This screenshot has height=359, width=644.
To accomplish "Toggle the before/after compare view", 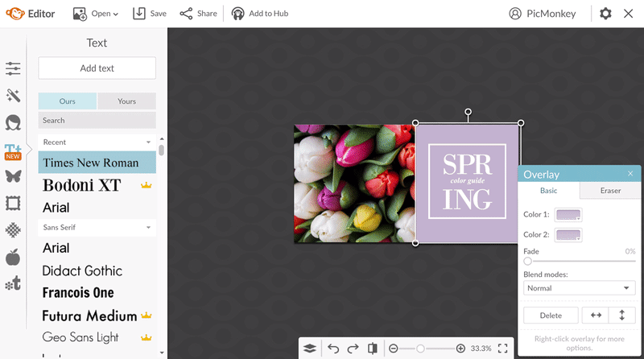I will [372, 349].
